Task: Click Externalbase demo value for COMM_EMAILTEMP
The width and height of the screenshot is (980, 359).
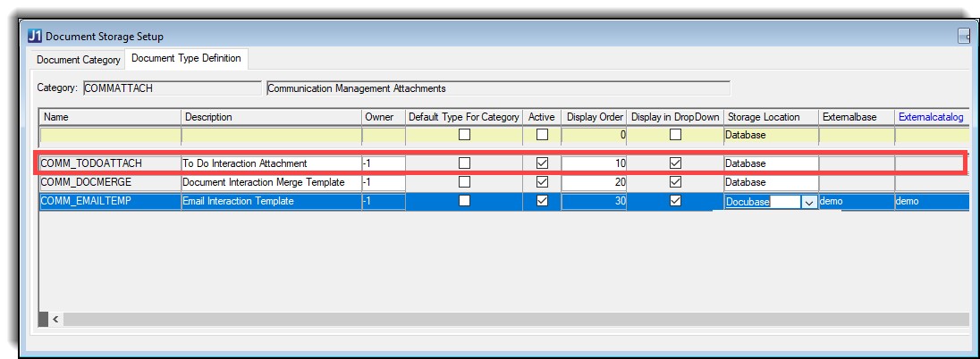Action: point(857,202)
